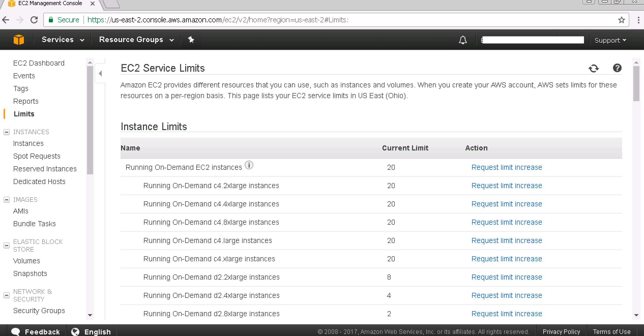Request limit increase for d2.2xlarge instances

[507, 277]
